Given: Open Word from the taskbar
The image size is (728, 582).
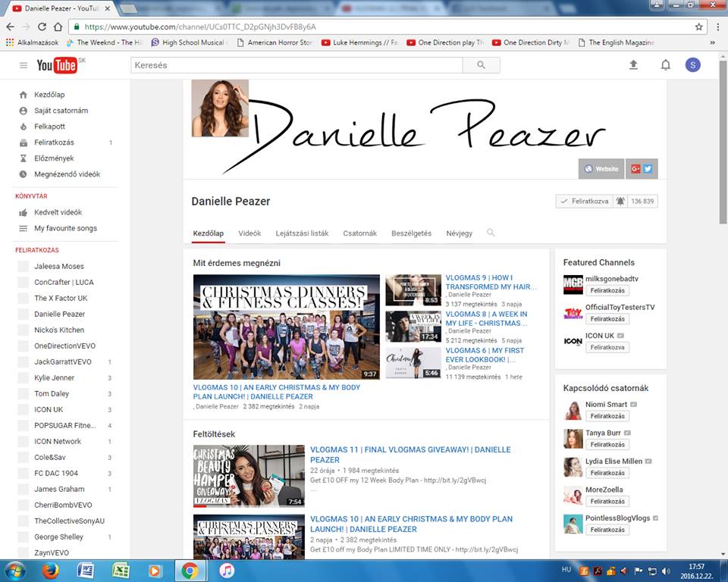Looking at the screenshot, I should tap(86, 571).
